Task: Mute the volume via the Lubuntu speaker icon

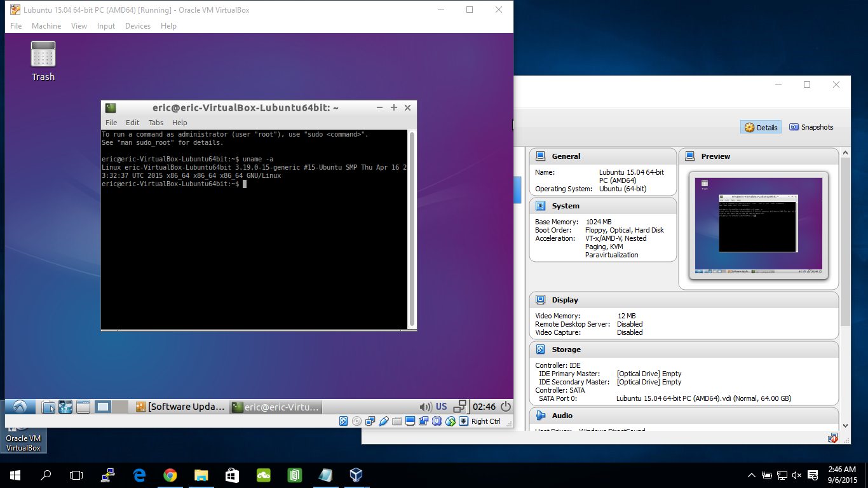Action: click(424, 406)
